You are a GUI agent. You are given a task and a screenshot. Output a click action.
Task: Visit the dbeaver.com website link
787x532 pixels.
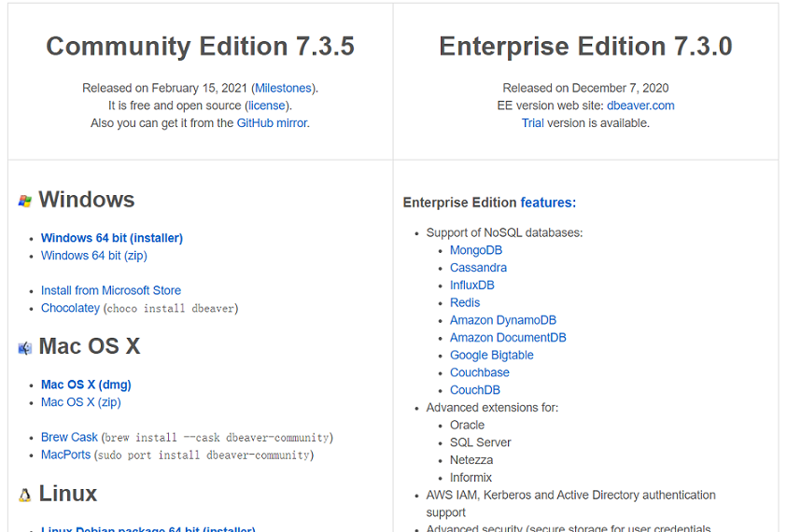(640, 105)
